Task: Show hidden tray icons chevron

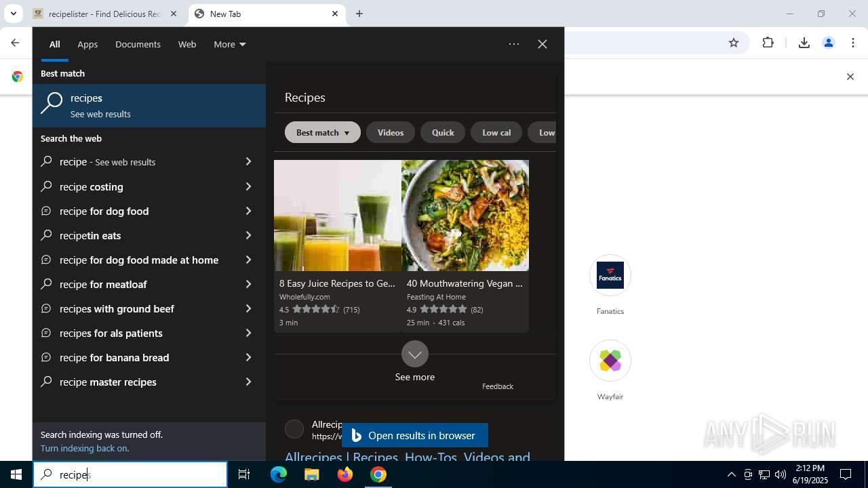Action: pos(731,474)
